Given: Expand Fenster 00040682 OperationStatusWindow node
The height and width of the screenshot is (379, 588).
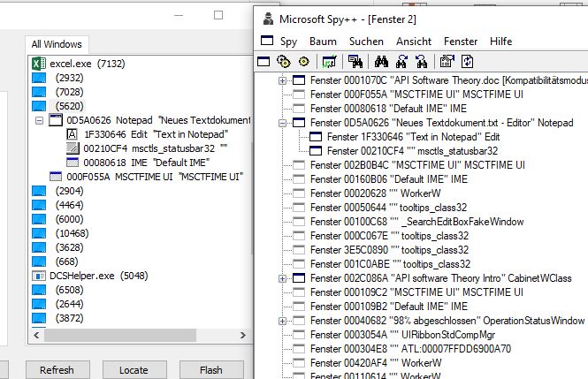Looking at the screenshot, I should [282, 321].
